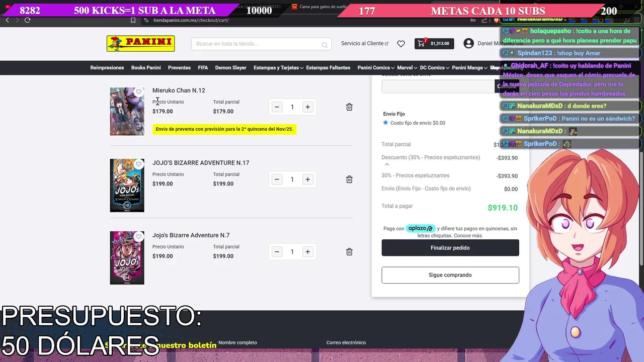Click quantity field for JOJO'S N.17
This screenshot has height=362, width=644.
point(292,179)
